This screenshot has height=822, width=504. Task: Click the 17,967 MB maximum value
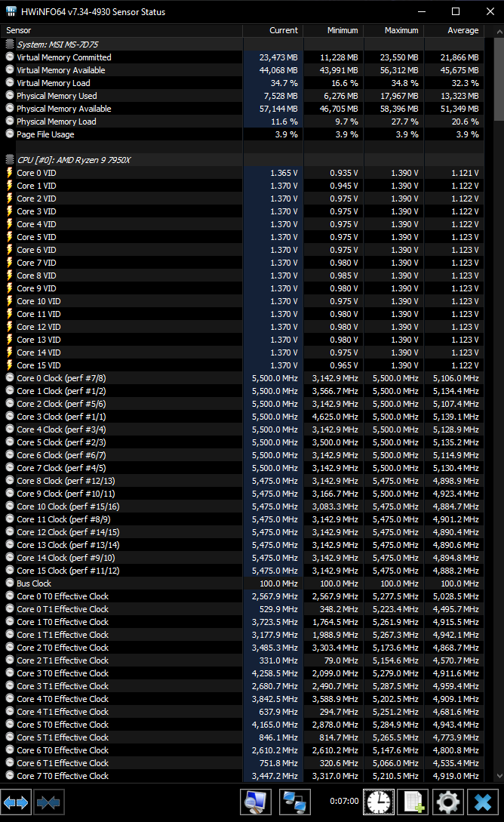[399, 96]
